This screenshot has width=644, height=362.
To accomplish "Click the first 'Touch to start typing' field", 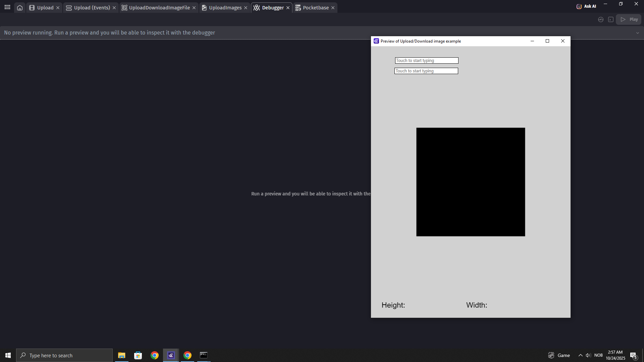I will tap(427, 61).
